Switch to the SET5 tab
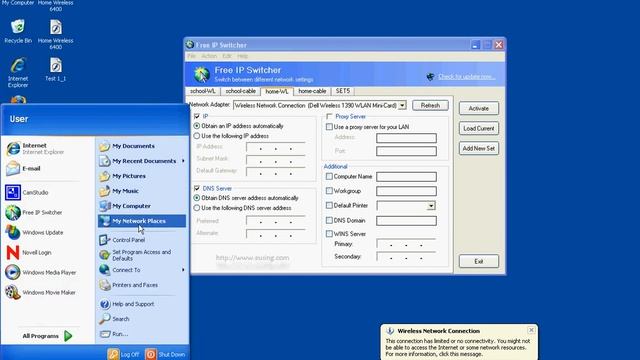The image size is (640, 360). (x=342, y=91)
